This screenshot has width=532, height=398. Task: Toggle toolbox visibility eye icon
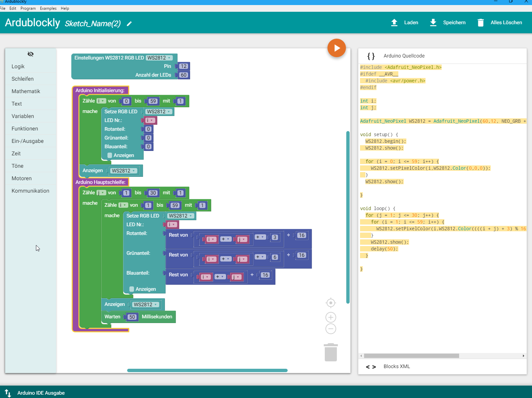pyautogui.click(x=31, y=54)
